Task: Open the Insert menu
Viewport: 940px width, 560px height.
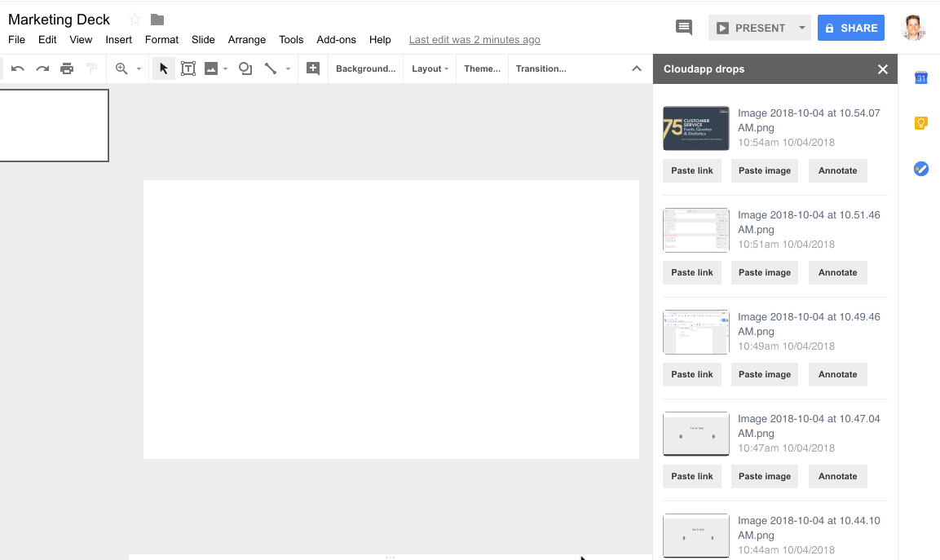Action: click(119, 40)
